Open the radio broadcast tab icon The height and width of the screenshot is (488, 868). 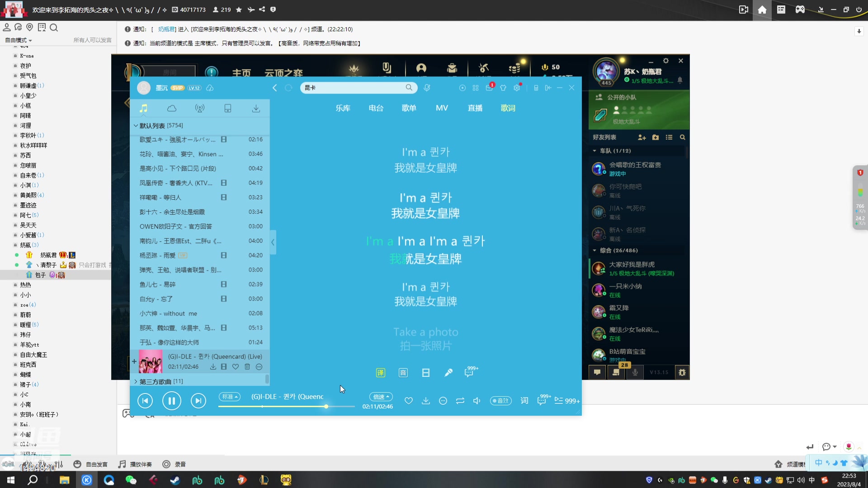pyautogui.click(x=200, y=108)
